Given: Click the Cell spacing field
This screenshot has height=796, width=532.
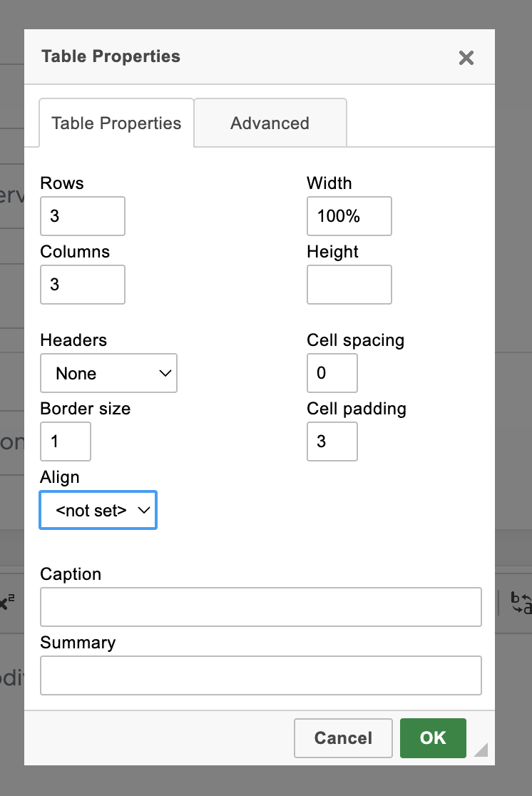Looking at the screenshot, I should (x=332, y=373).
